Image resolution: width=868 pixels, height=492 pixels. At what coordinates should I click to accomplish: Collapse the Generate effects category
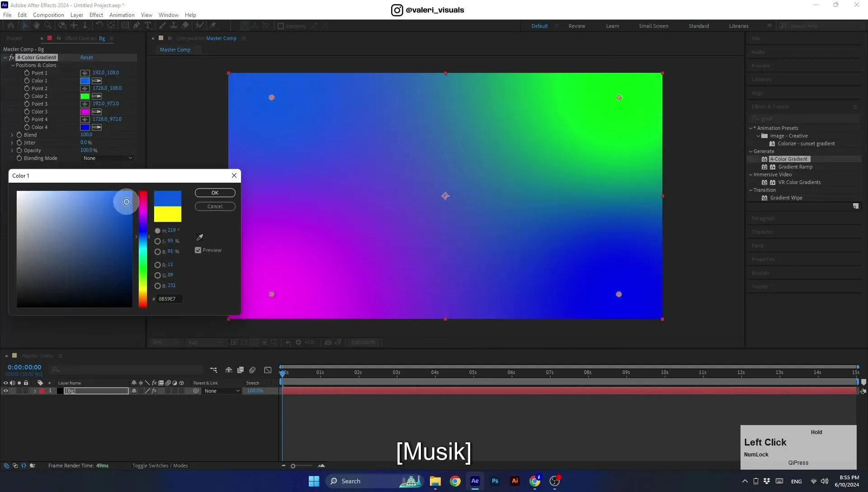click(x=751, y=151)
